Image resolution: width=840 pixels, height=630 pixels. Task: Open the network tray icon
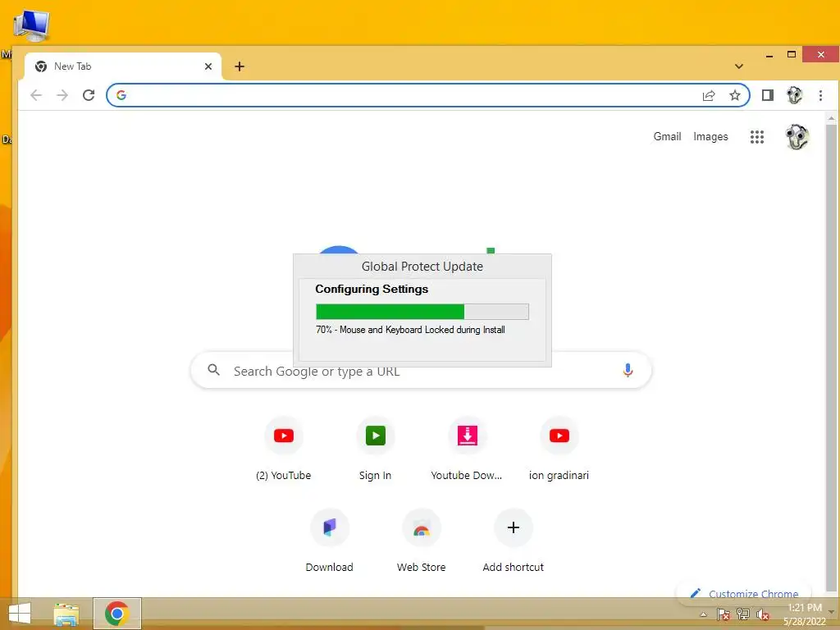click(743, 614)
